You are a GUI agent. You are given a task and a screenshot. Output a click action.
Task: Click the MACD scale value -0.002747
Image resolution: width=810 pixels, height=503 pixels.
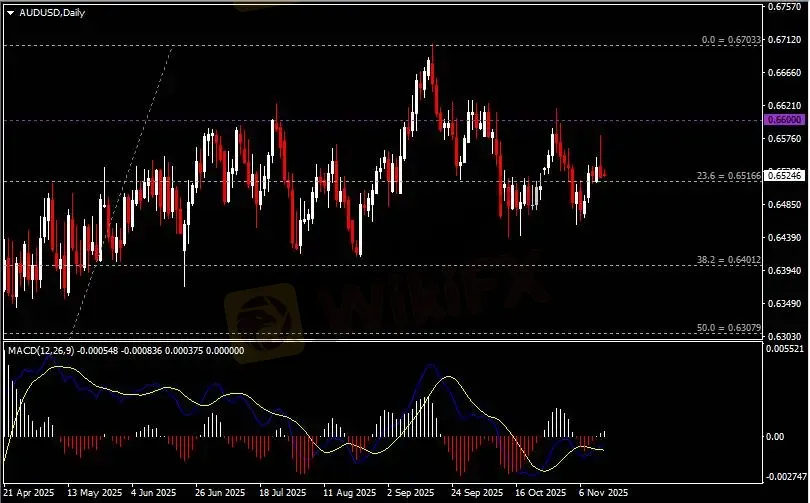point(784,476)
